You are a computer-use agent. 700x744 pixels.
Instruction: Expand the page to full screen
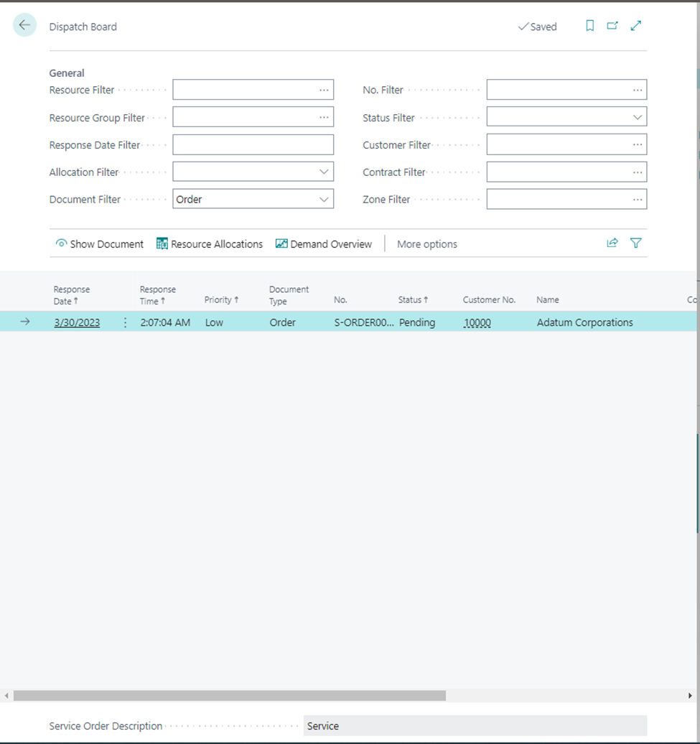635,25
